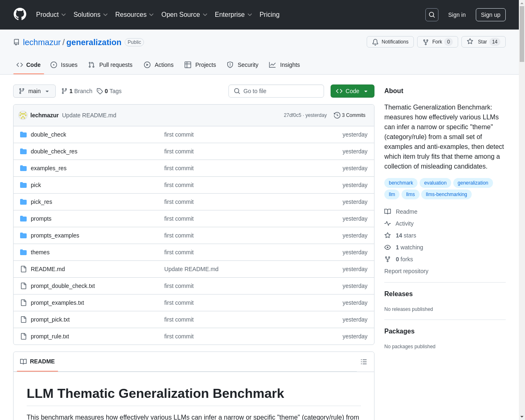Select the Code tab

pyautogui.click(x=29, y=65)
